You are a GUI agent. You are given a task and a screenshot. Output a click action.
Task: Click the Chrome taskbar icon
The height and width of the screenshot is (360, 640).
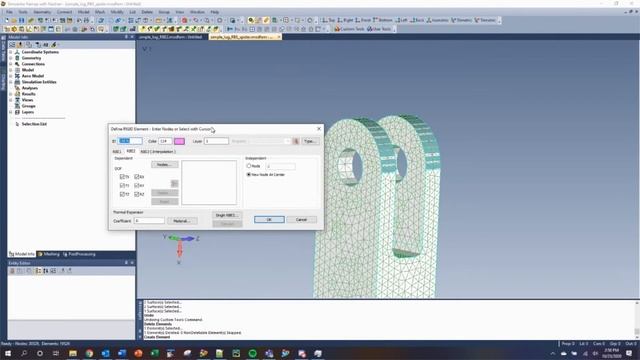[89, 353]
